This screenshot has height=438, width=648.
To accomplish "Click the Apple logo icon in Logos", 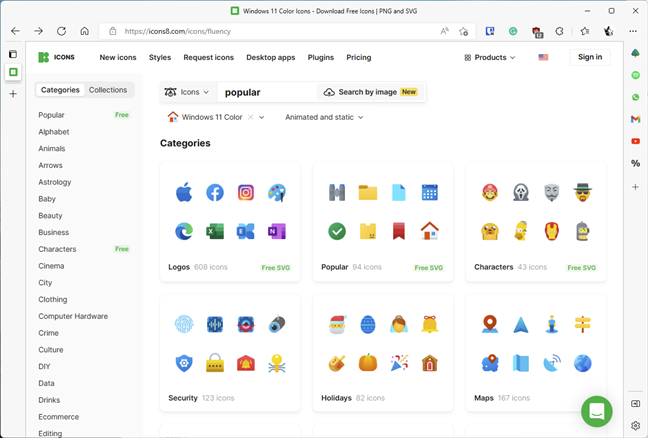I will coord(184,192).
